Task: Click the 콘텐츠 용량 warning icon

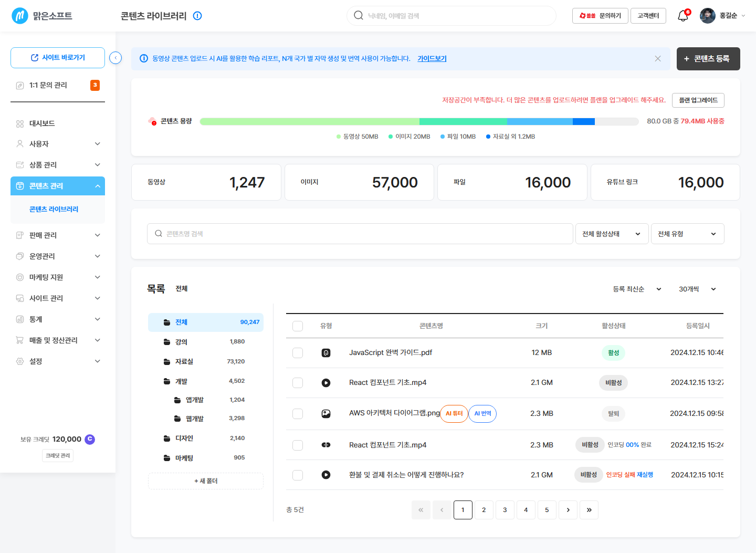Action: click(152, 121)
